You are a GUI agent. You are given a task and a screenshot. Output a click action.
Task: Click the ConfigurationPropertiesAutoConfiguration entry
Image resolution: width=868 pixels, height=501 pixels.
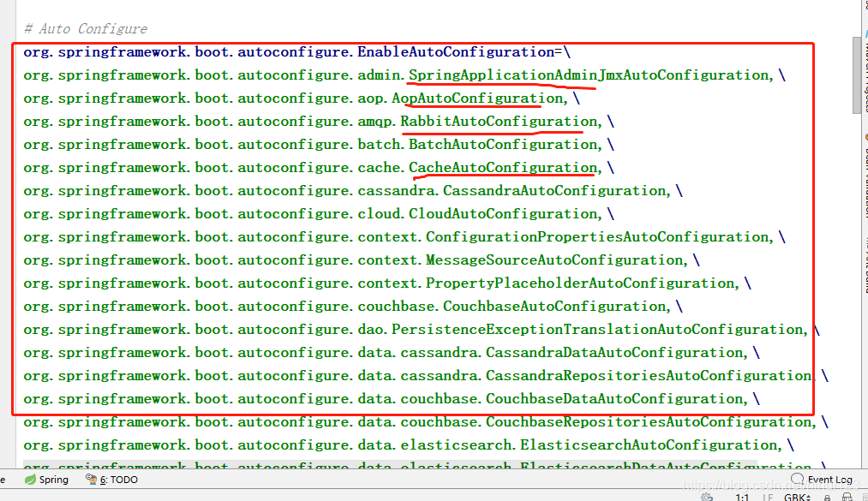click(598, 238)
